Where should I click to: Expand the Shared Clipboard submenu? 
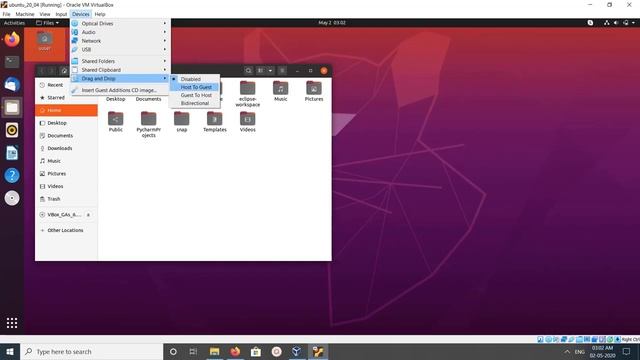[x=120, y=70]
